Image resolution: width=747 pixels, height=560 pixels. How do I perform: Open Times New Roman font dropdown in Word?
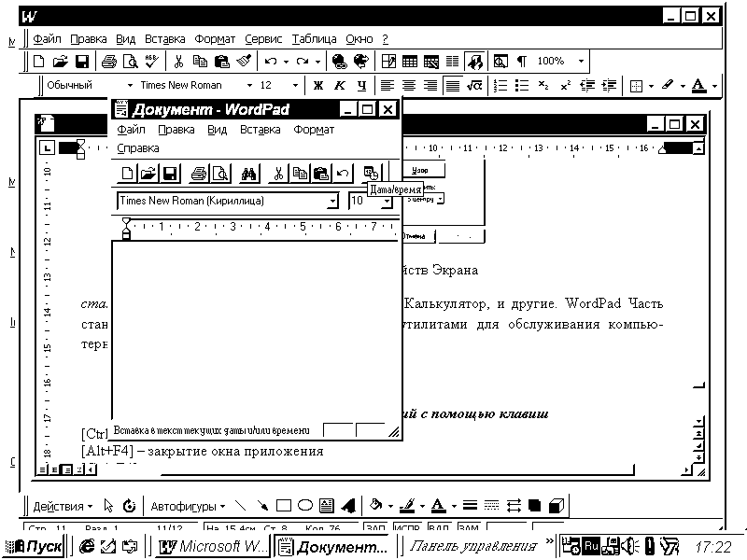(x=249, y=85)
